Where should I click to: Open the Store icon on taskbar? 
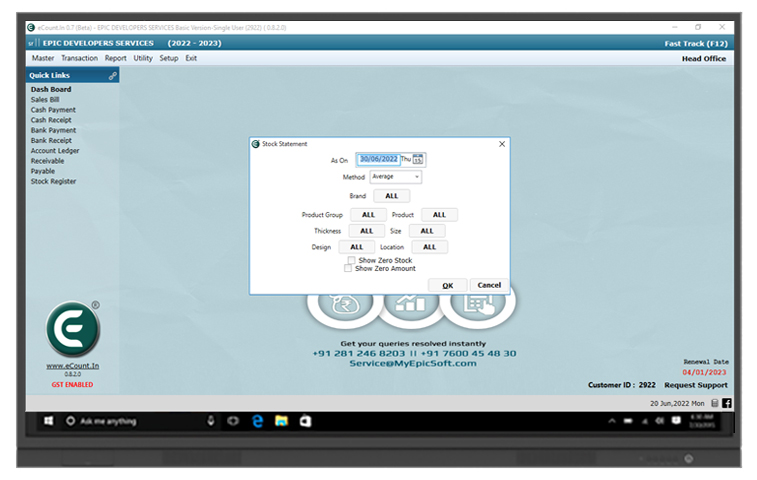coord(305,421)
